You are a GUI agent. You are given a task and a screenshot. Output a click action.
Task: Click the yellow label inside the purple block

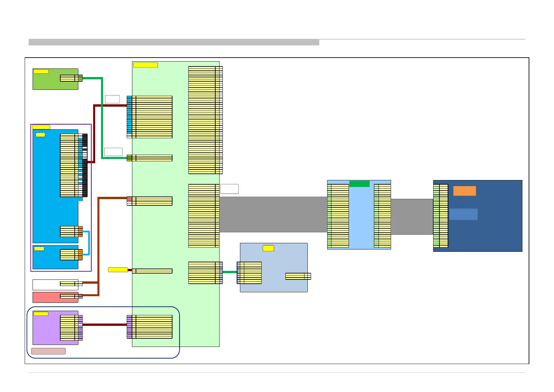[41, 314]
